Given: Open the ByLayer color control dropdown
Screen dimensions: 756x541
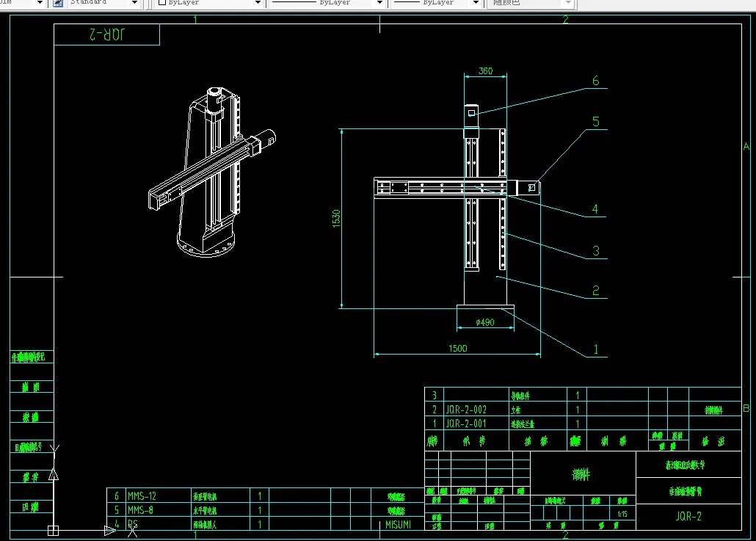Looking at the screenshot, I should point(258,3).
